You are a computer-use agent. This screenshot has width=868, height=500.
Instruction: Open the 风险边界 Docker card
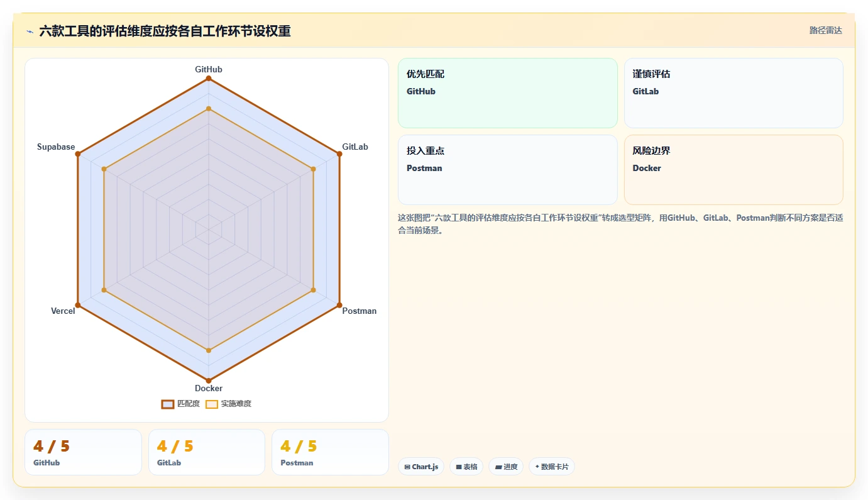pos(733,170)
